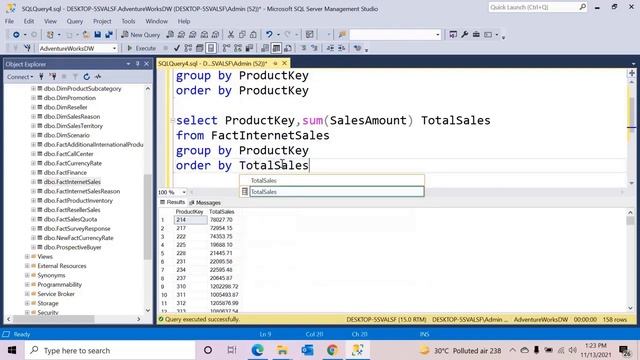Click the Activity Monitor icon

pyautogui.click(x=309, y=35)
